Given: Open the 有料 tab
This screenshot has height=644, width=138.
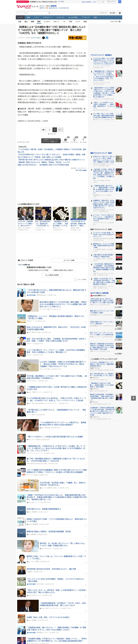Looking at the screenshot, I should click(x=95, y=17).
